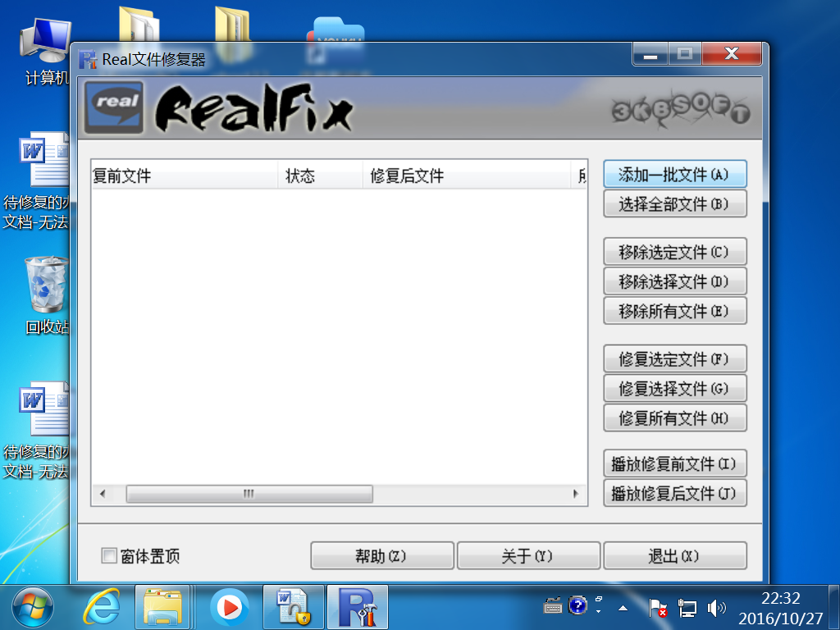840x630 pixels.
Task: Show hidden tray icons arrow
Action: pos(623,608)
